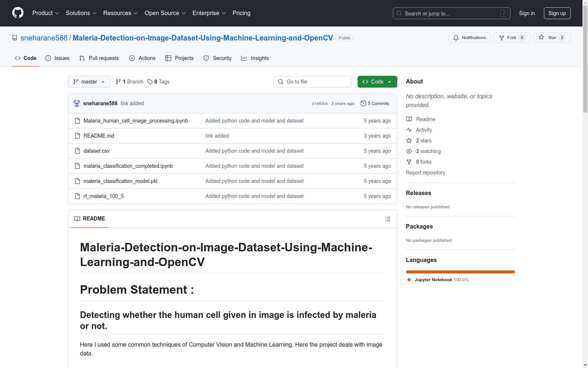Click the commit history clock icon
The width and height of the screenshot is (588, 368).
pos(363,103)
